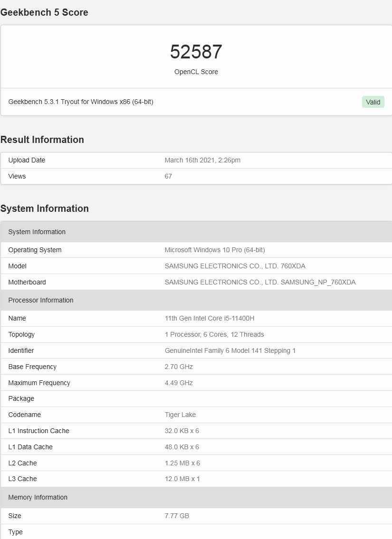
Task: Click the Tiger Lake codename value
Action: click(180, 415)
